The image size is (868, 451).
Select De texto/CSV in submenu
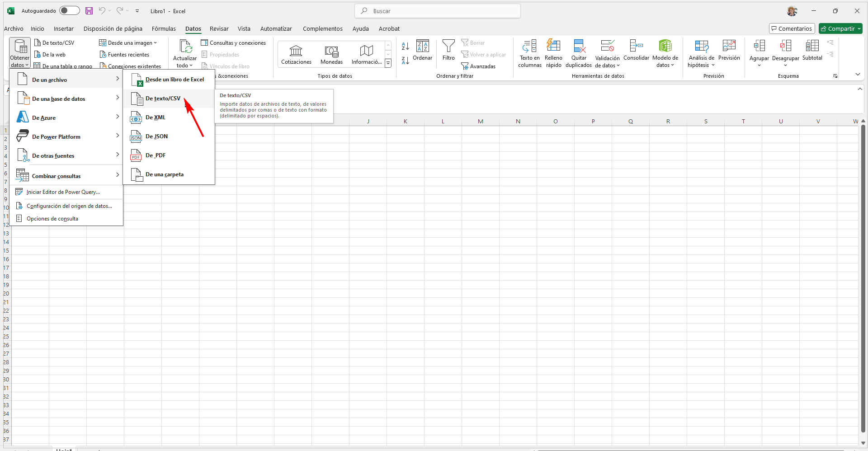pyautogui.click(x=163, y=99)
